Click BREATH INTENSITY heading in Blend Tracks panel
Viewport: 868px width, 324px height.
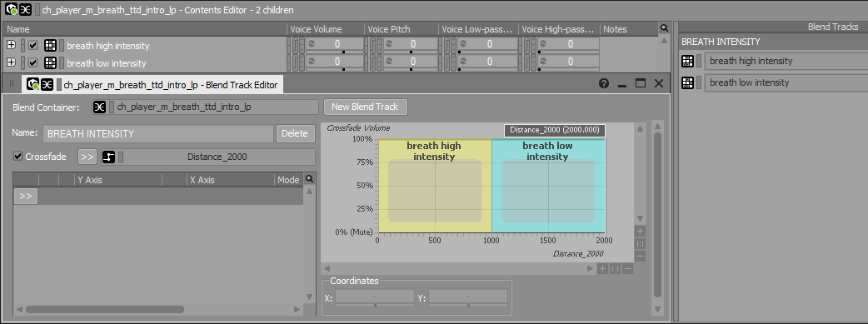pos(721,42)
